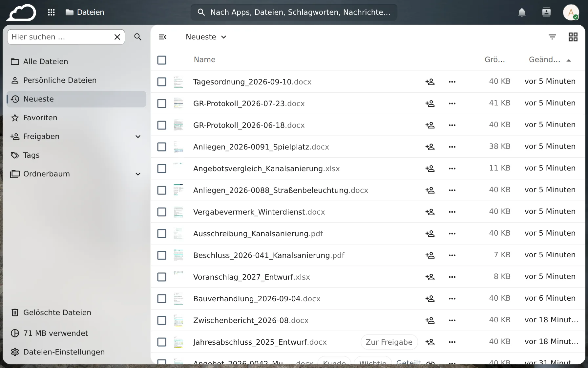Open the contacts menu icon

coord(546,12)
